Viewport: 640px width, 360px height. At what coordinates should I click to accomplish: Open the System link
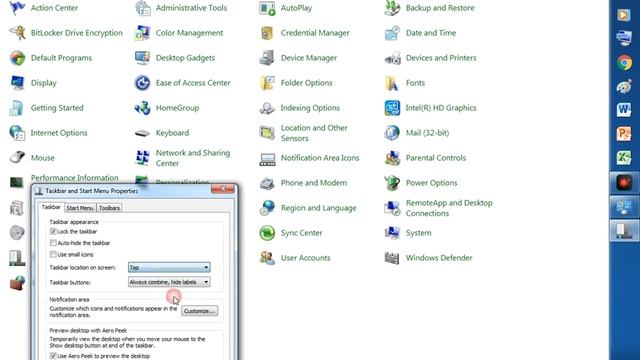pos(418,233)
